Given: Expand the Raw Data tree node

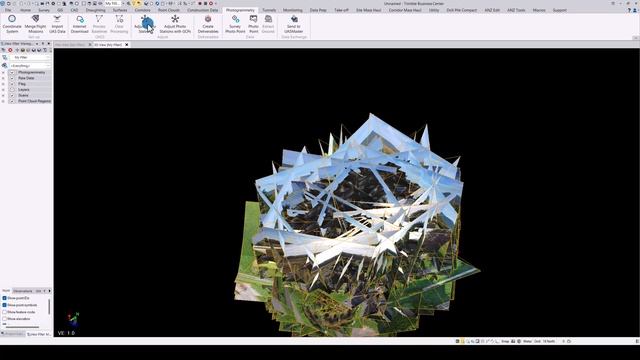Looking at the screenshot, I should click(3, 78).
